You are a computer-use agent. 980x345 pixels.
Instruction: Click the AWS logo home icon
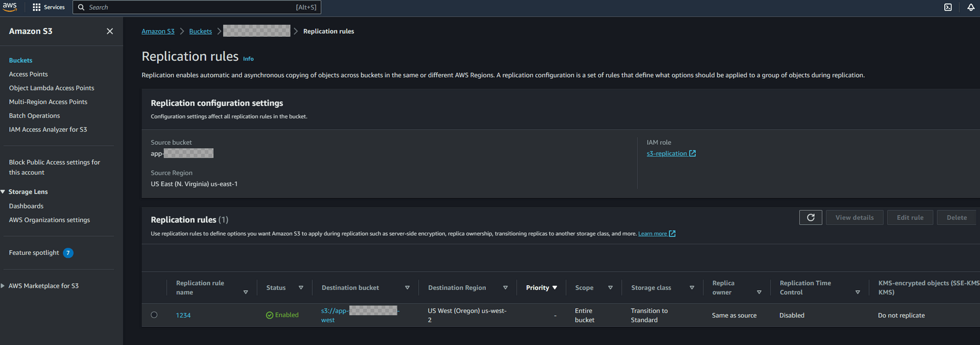pos(10,7)
